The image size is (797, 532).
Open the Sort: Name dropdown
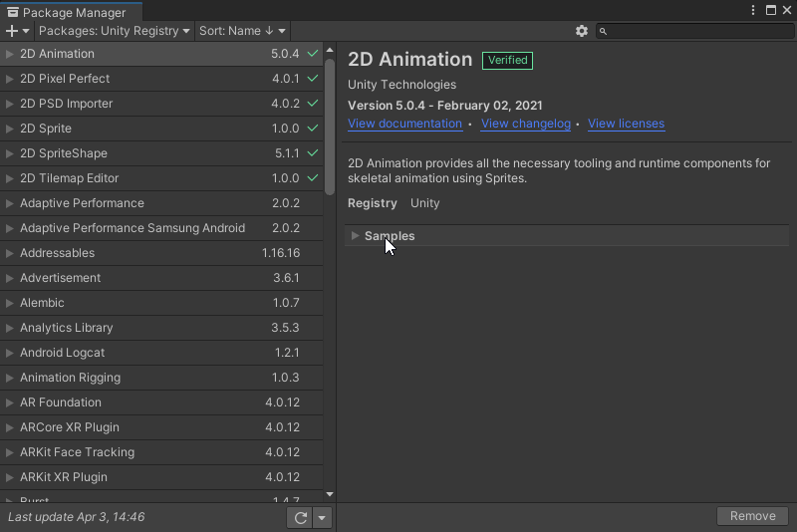coord(242,31)
